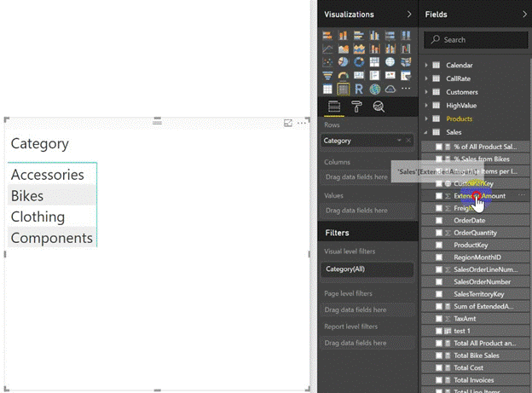532x393 pixels.
Task: Select the Donut chart visual
Action: [359, 62]
